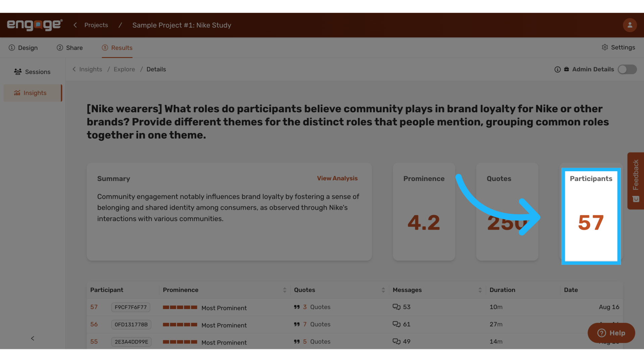Toggle the Admin Details switch
Screen dimensions: 644x362
click(627, 69)
